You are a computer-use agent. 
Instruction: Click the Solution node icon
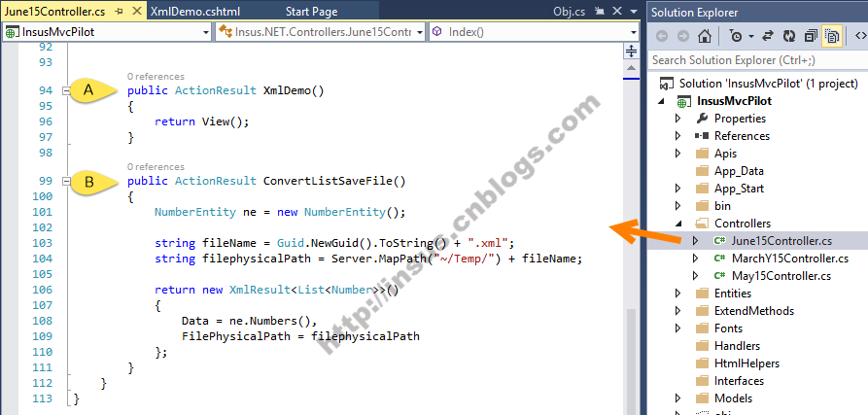[666, 85]
